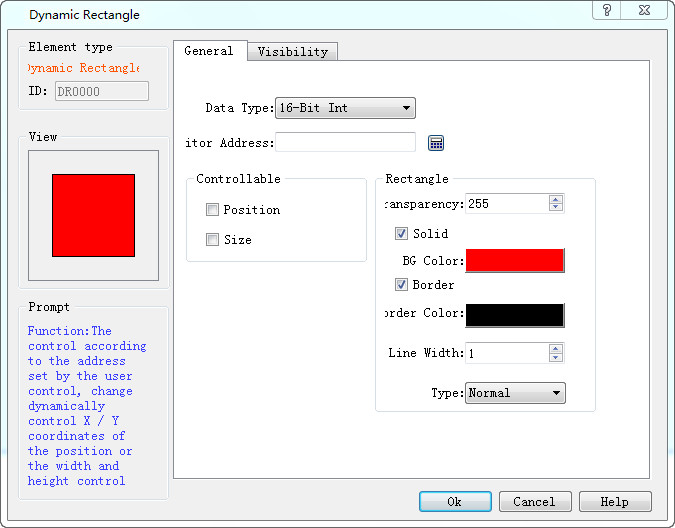Close the Dynamic Rectangle dialog
675x528 pixels.
pyautogui.click(x=644, y=10)
